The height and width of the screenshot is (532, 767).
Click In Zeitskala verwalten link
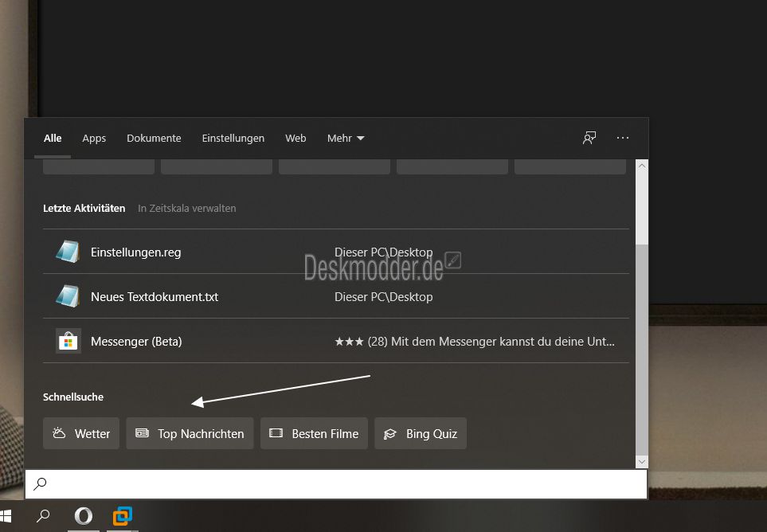[x=187, y=209]
